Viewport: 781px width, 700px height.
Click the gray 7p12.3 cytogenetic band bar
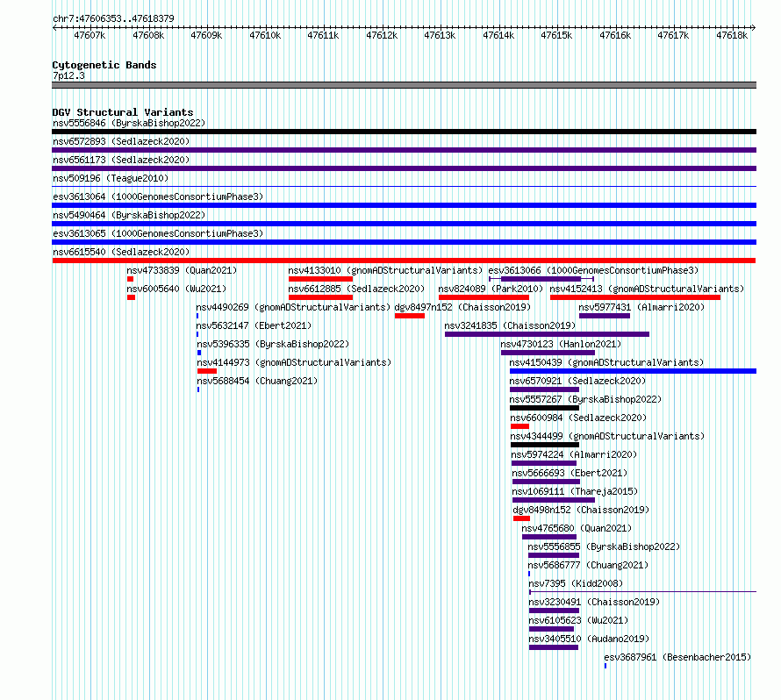coord(404,85)
